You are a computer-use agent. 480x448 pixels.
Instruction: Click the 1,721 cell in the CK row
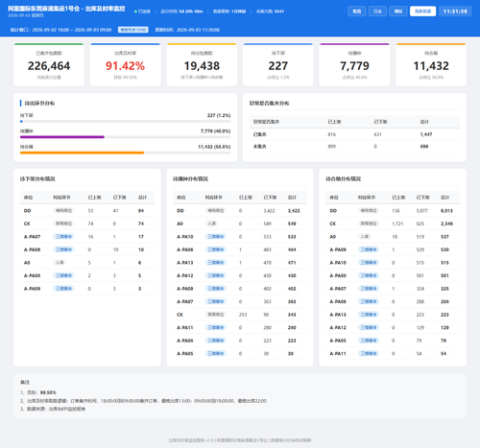click(x=397, y=224)
